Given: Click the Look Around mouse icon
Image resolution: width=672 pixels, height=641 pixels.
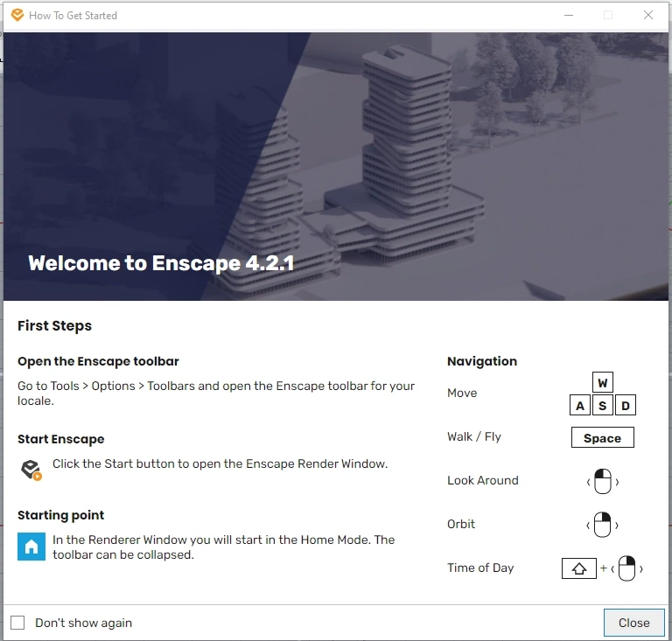Looking at the screenshot, I should [603, 481].
